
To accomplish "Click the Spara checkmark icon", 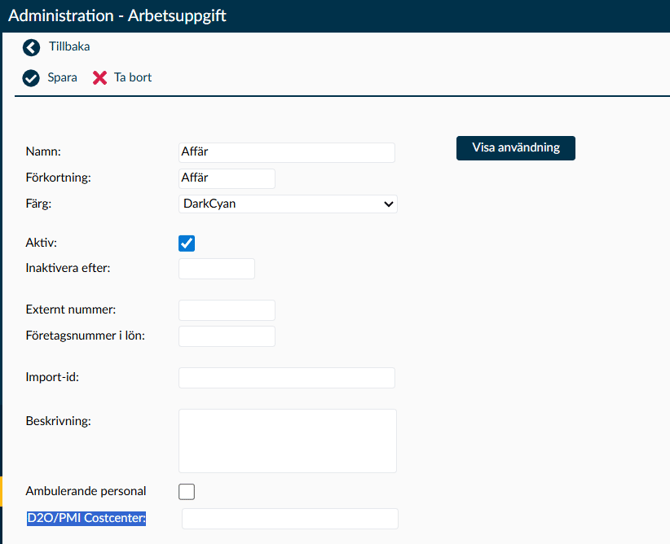I will click(31, 78).
